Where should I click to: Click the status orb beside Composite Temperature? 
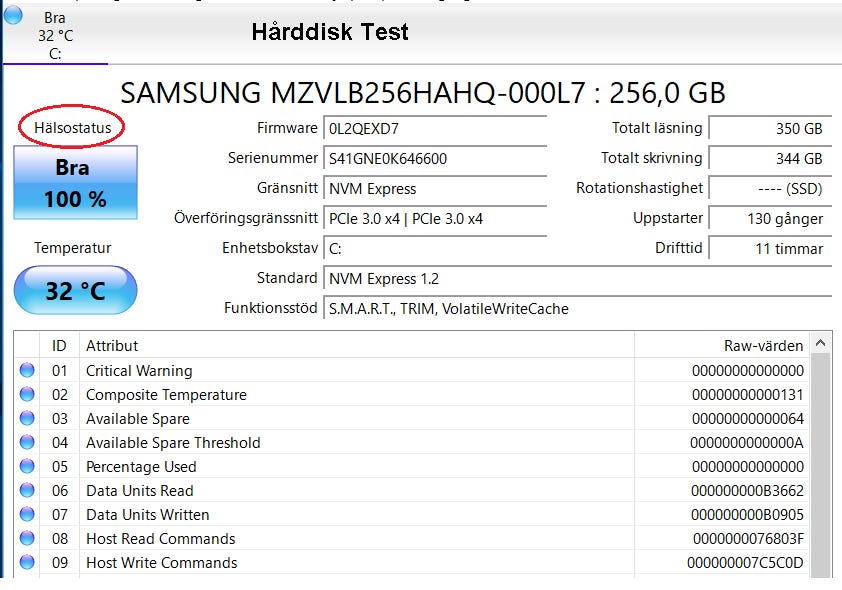point(26,395)
